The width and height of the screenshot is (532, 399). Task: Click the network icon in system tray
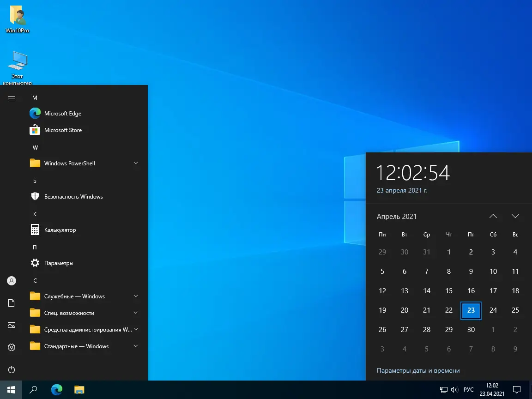tap(444, 390)
